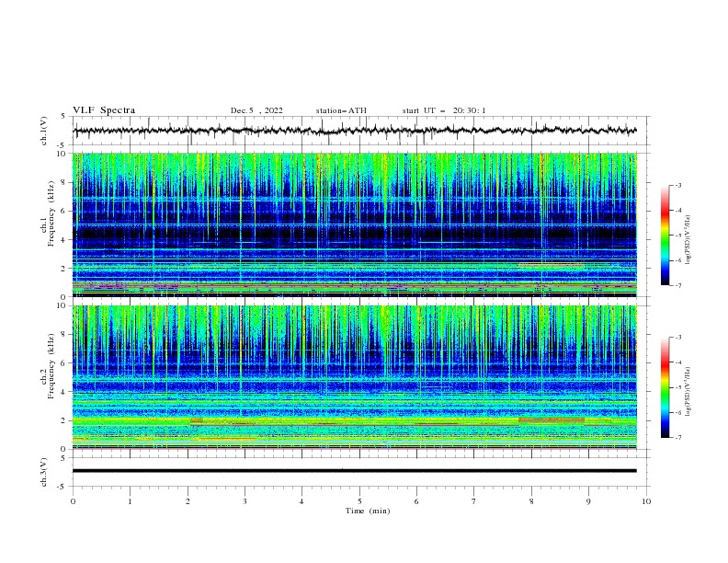Click the "2" kHz tick on ch.2 frequency axis
This screenshot has width=728, height=563.
[65, 420]
